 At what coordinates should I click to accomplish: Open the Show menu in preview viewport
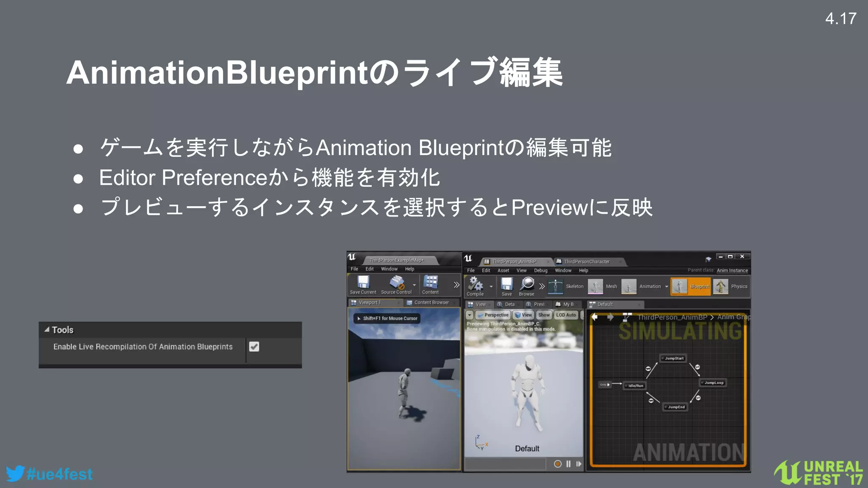544,315
